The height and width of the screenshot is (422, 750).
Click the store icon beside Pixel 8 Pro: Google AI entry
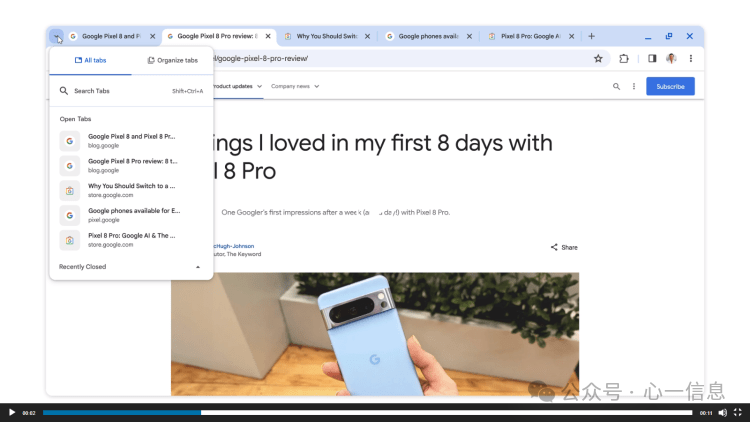(70, 241)
